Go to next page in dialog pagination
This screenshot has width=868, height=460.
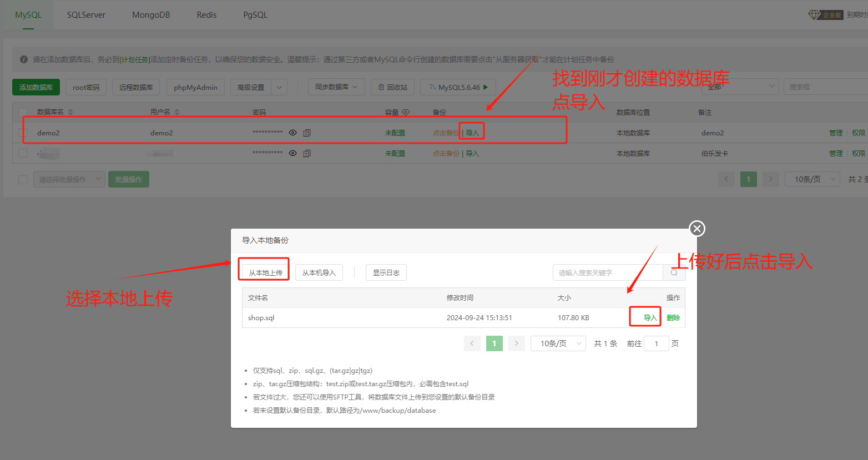tap(516, 343)
